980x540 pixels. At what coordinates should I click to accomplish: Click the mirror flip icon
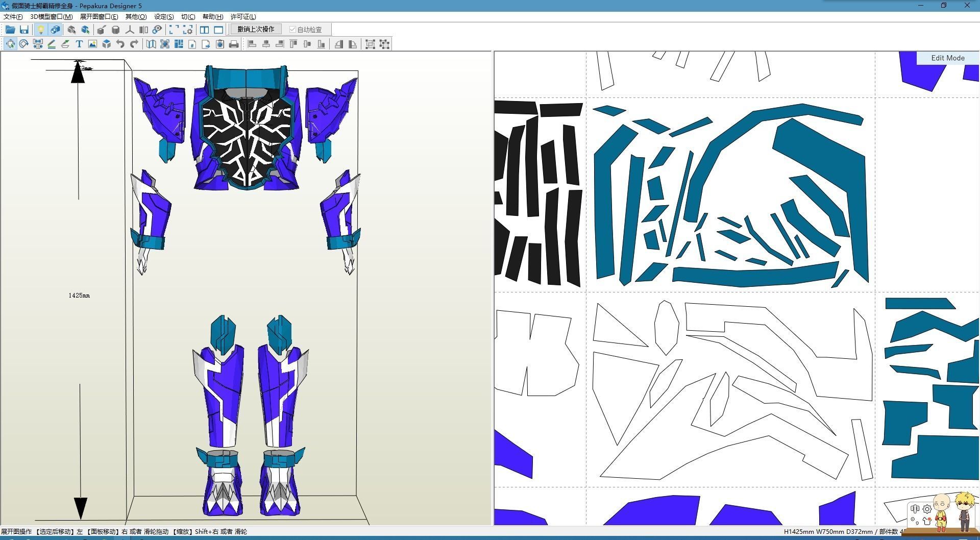(x=143, y=30)
